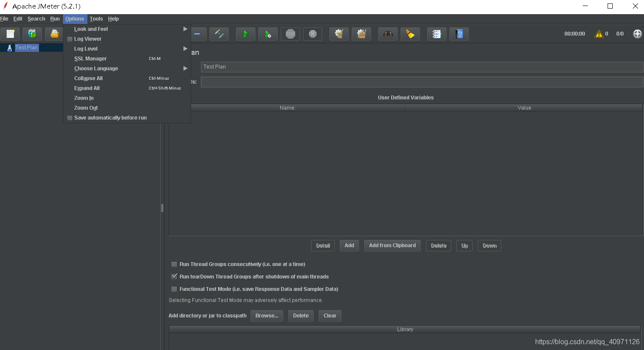Click the JMeter feather title icon

6,6
